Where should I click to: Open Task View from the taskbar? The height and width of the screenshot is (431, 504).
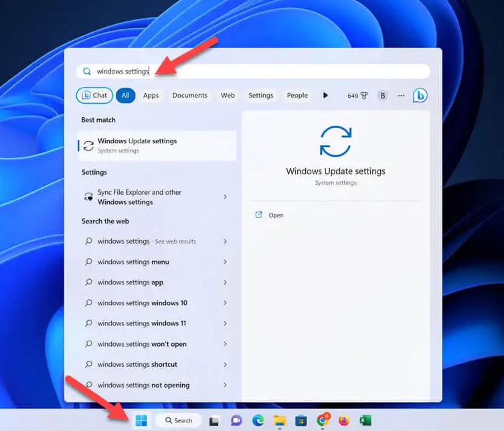(x=214, y=420)
